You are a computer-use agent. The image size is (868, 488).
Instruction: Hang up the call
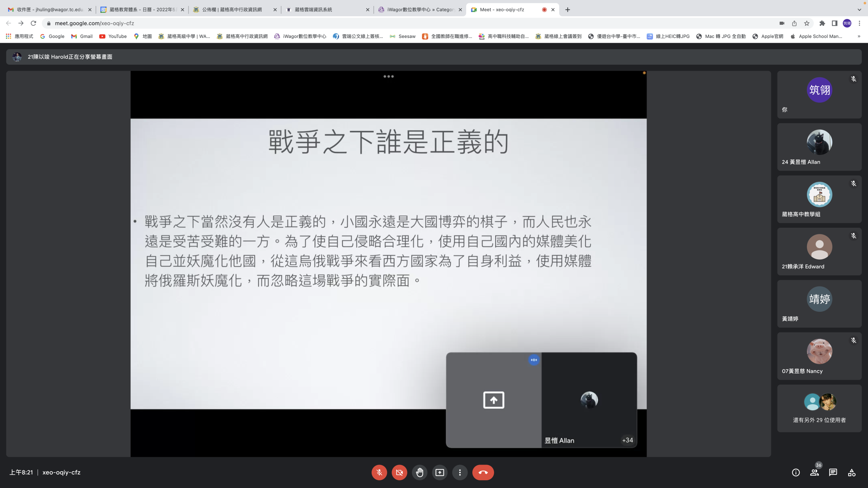(483, 472)
